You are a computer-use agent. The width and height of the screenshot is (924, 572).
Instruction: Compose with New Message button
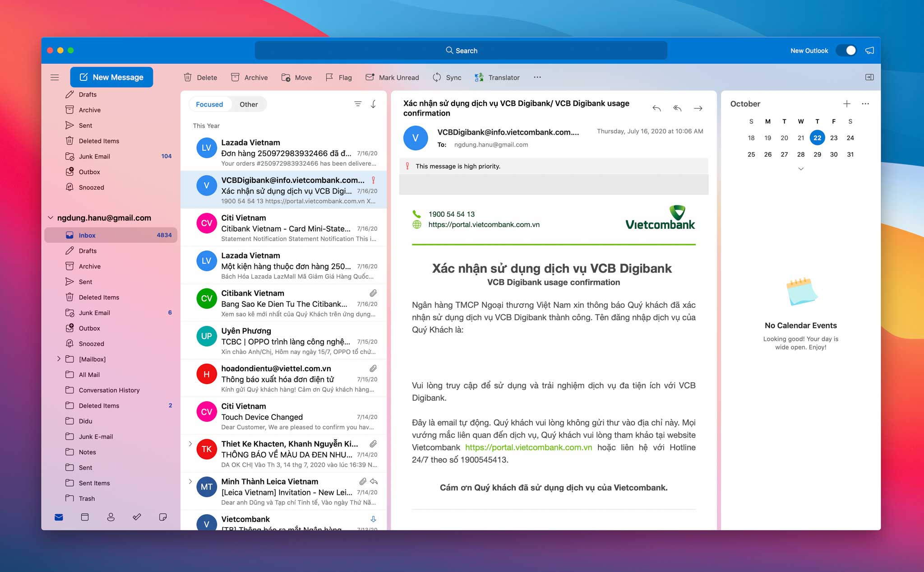tap(111, 77)
